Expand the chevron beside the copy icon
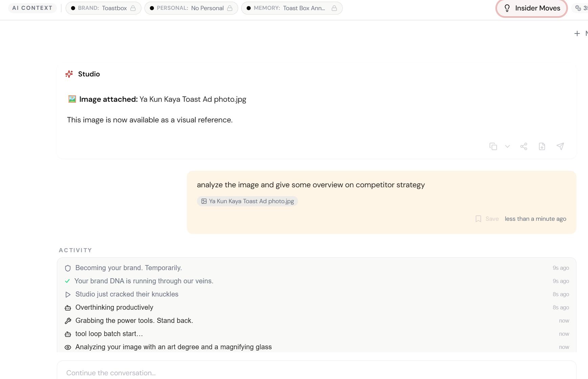 point(507,146)
